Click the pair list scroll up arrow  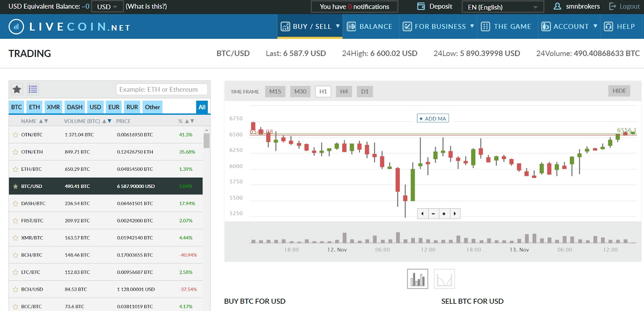(206, 131)
